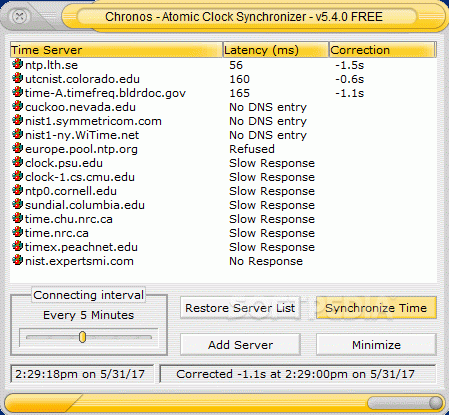Click the status icon beside utcnist.colorado.edu
Viewport: 449px width, 415px height.
click(17, 78)
